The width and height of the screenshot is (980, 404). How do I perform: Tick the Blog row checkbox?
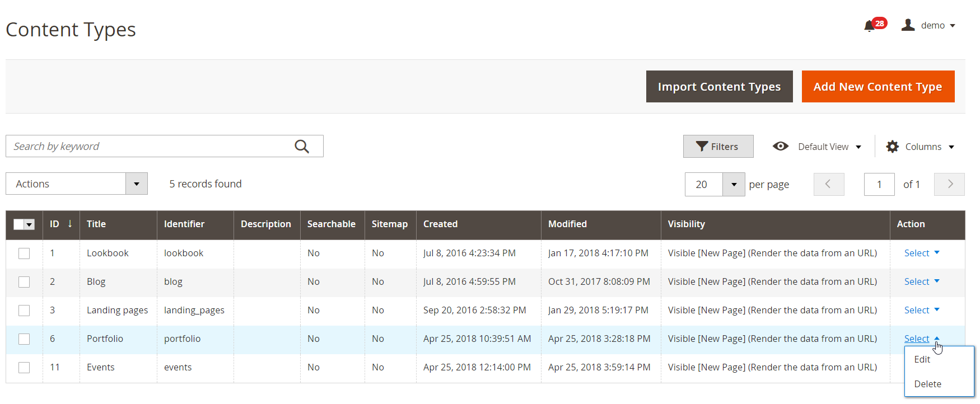tap(24, 282)
